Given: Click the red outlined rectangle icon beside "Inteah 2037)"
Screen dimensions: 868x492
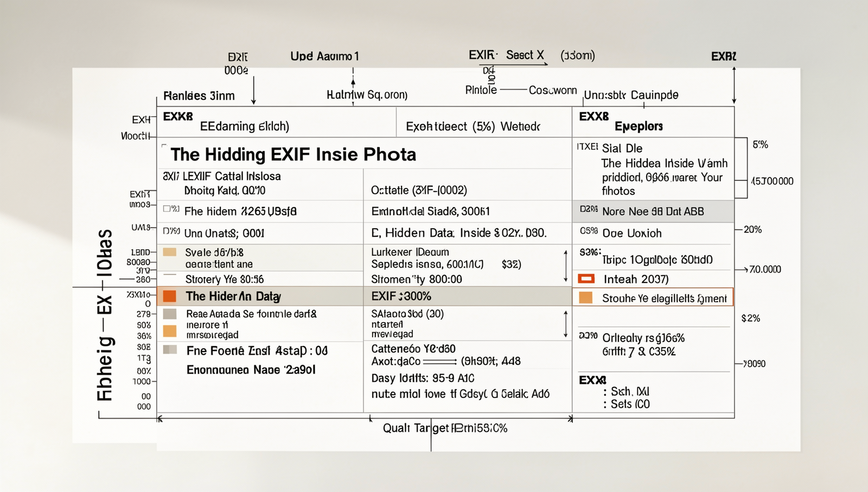Looking at the screenshot, I should (586, 279).
